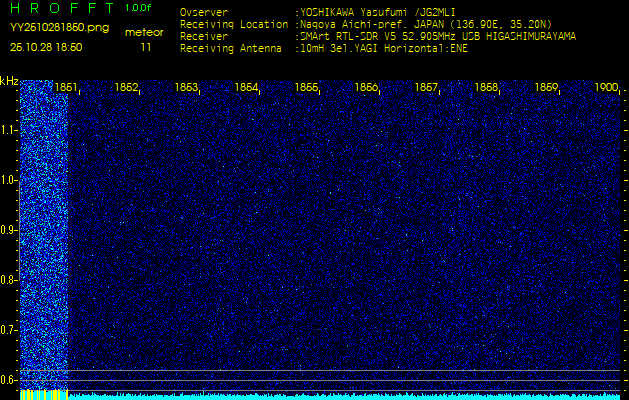
Task: Click the yellow signal level bars at bottom left
Action: 43,395
